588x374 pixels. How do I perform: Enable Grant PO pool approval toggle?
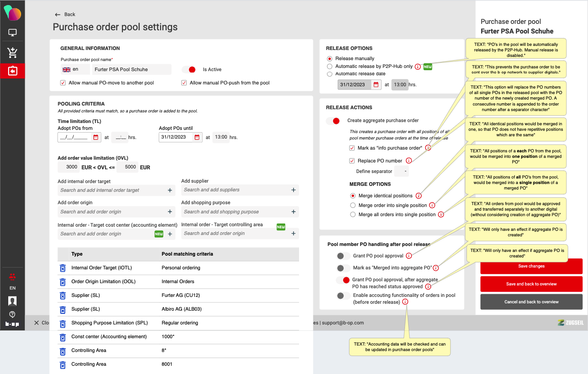[x=341, y=256]
